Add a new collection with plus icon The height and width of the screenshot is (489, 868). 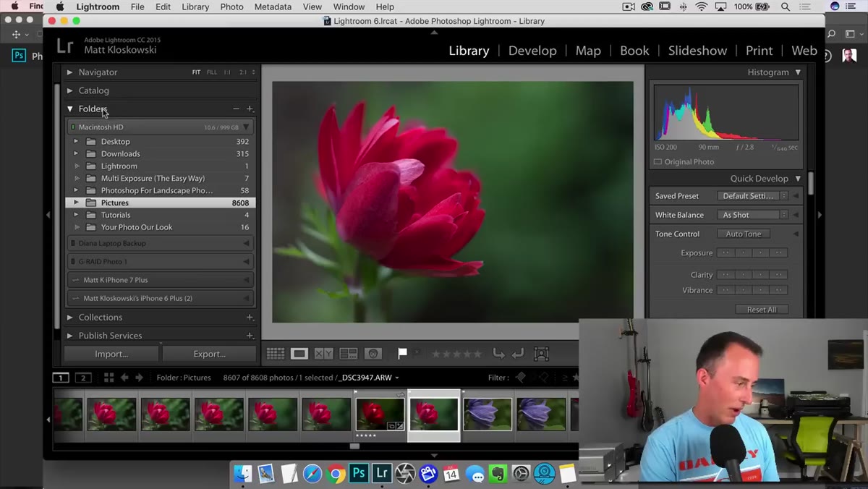click(250, 317)
